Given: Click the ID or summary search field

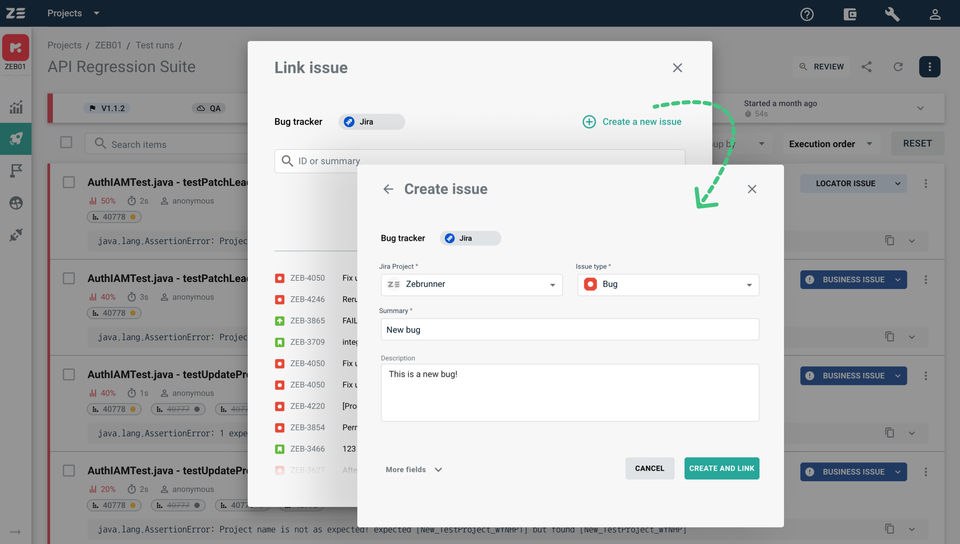Looking at the screenshot, I should [x=479, y=161].
